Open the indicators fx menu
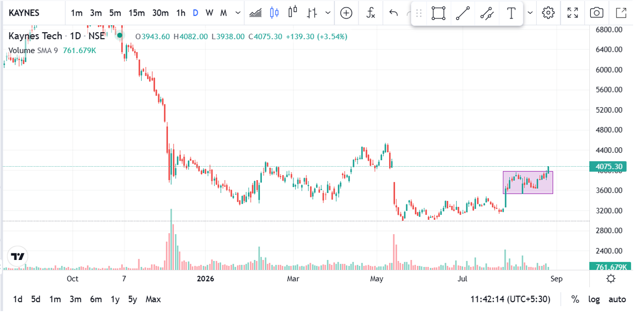This screenshot has height=320, width=644. [x=371, y=13]
